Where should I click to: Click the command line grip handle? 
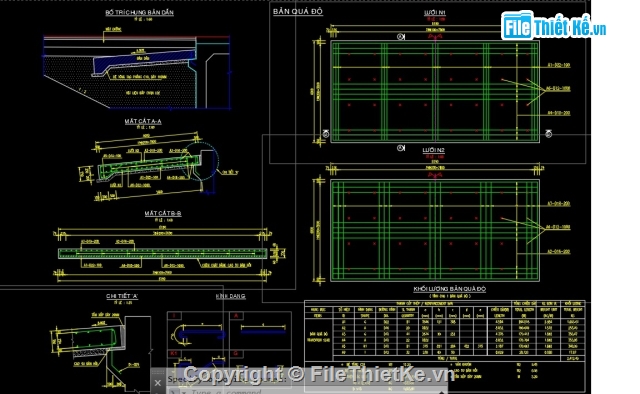(158, 372)
